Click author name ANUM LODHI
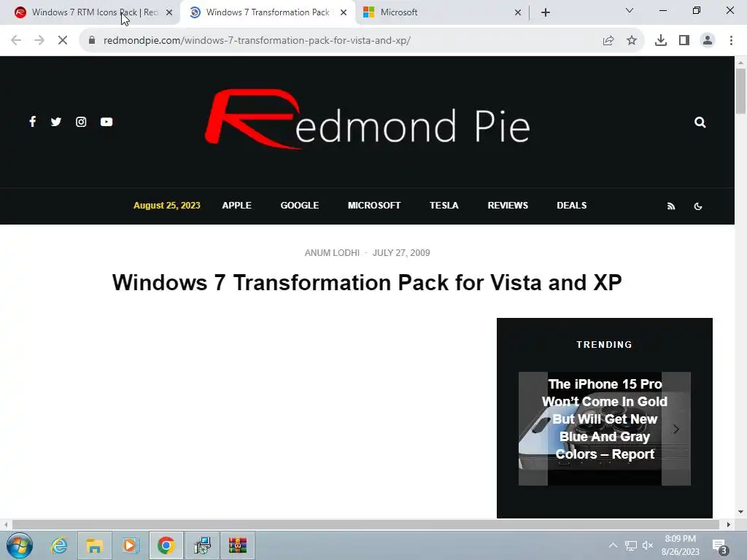 [x=332, y=253]
